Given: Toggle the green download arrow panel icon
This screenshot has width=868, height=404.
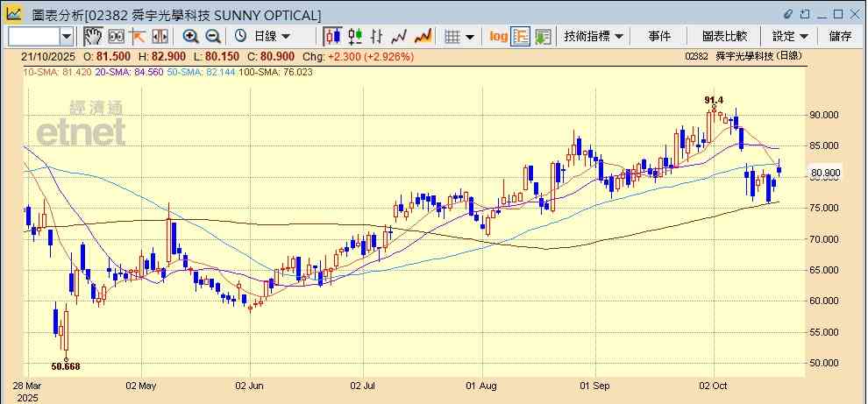Looking at the screenshot, I should pyautogui.click(x=543, y=36).
